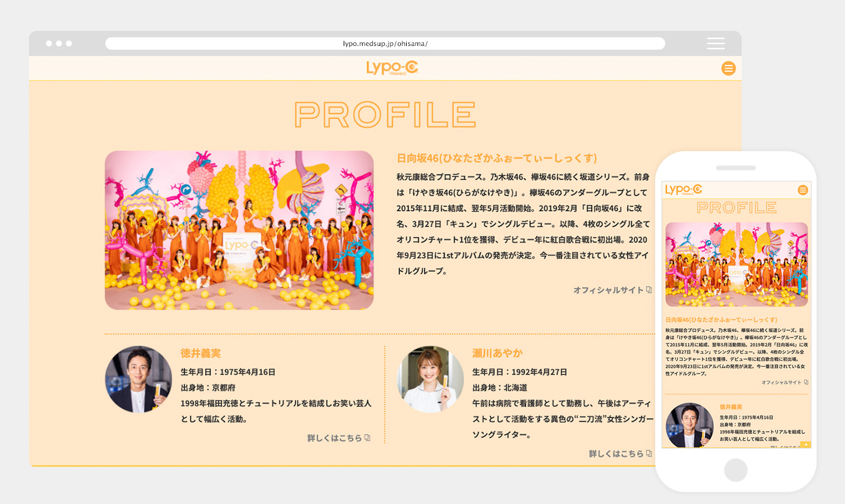Tap the Lypo-C logo in phone header
845x504 pixels.
[684, 190]
